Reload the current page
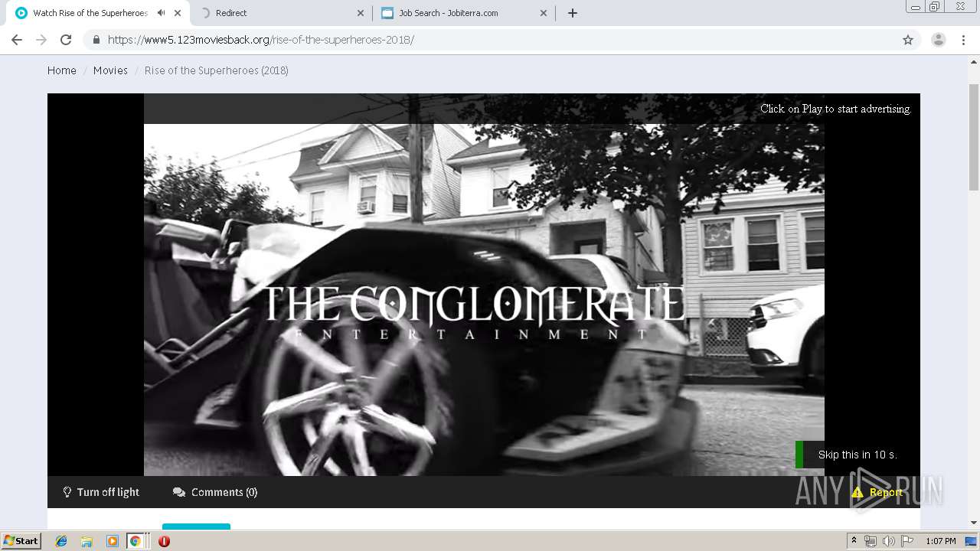 (66, 40)
